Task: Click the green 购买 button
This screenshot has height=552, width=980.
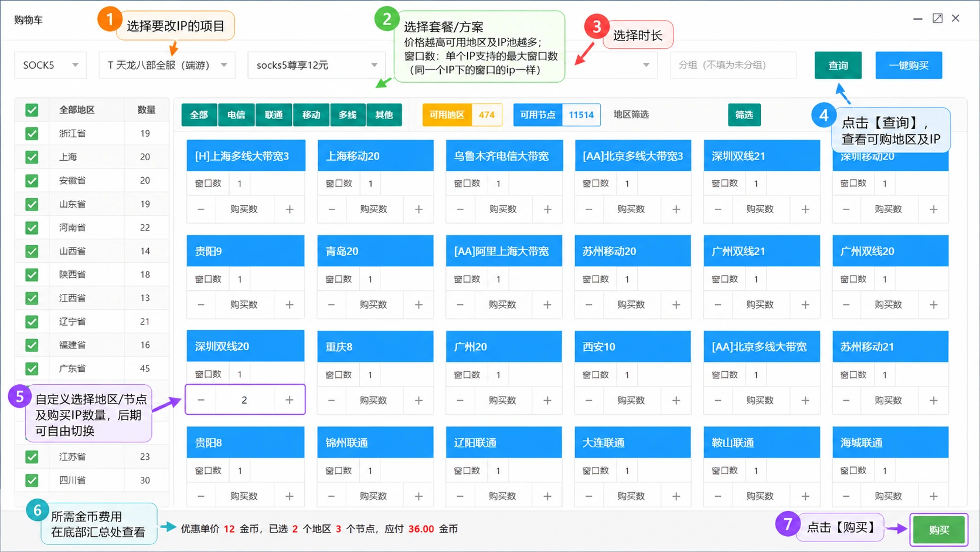Action: [x=939, y=530]
